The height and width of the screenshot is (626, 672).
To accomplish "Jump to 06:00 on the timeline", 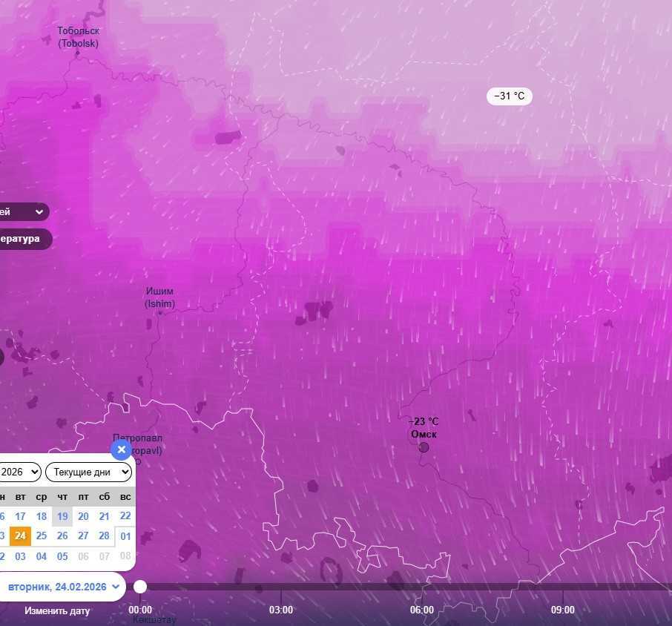I will [x=422, y=610].
